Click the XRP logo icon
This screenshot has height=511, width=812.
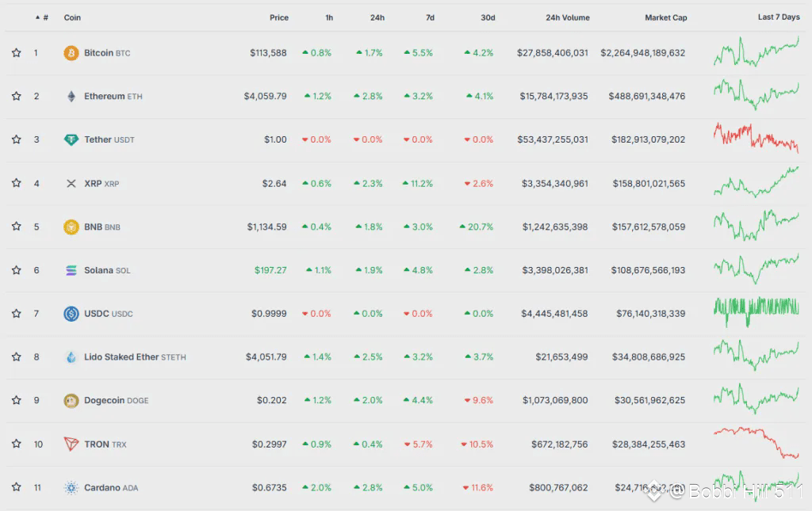(71, 184)
